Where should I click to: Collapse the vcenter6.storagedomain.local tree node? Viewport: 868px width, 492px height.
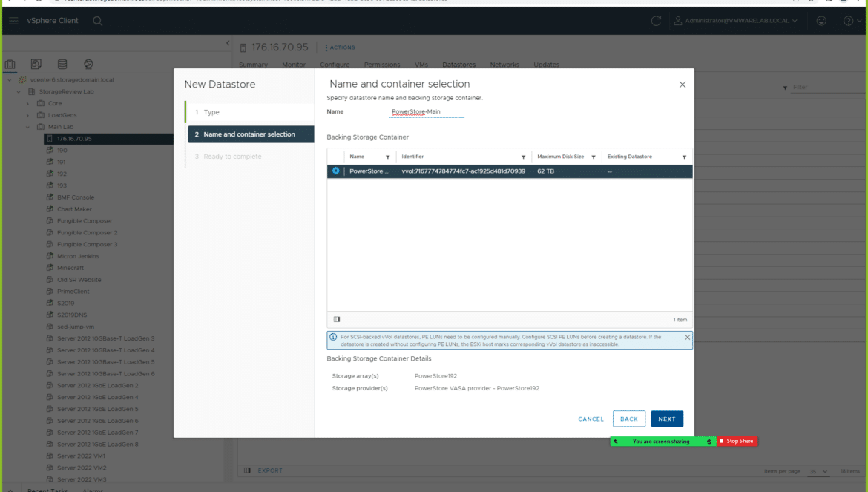pos(10,79)
